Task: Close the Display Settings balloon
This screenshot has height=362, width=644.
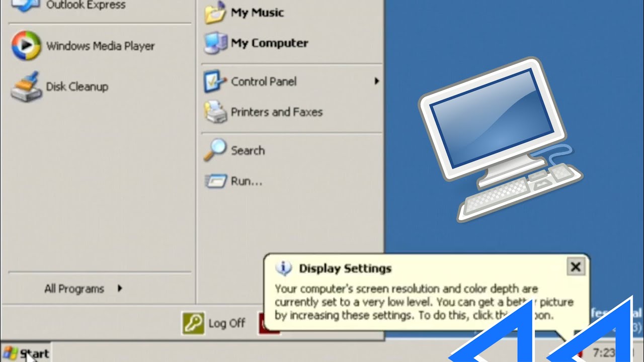Action: click(x=576, y=267)
